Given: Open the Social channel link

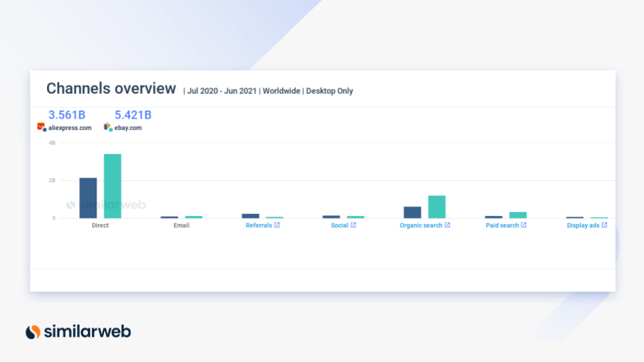Looking at the screenshot, I should [x=339, y=225].
